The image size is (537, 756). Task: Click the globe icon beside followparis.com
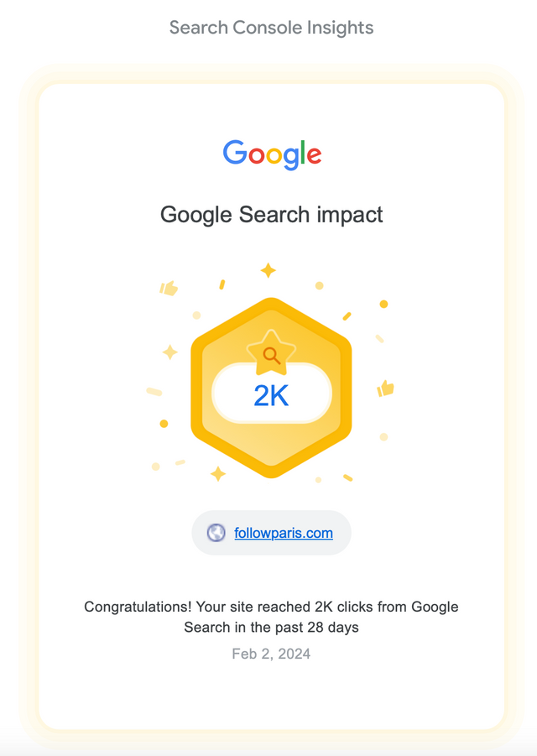click(x=216, y=533)
